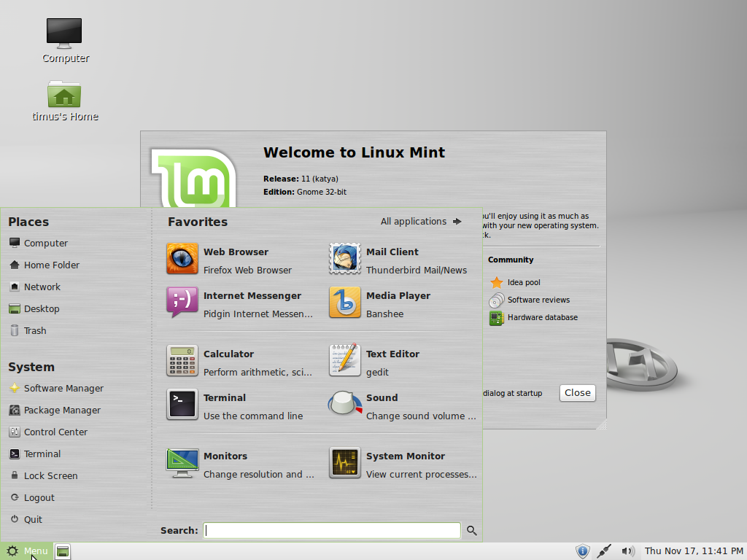Open Network in Places
The height and width of the screenshot is (560, 747).
click(35, 287)
